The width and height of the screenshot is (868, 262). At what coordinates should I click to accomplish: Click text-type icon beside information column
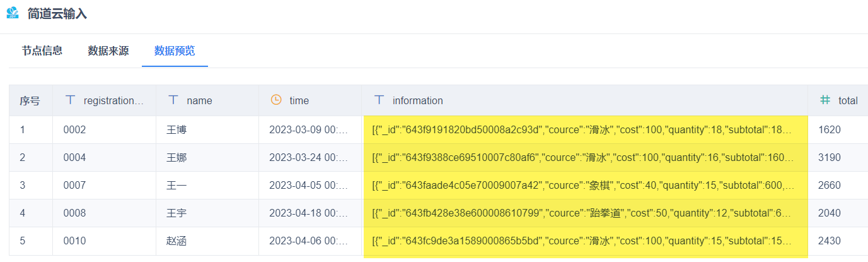point(379,100)
